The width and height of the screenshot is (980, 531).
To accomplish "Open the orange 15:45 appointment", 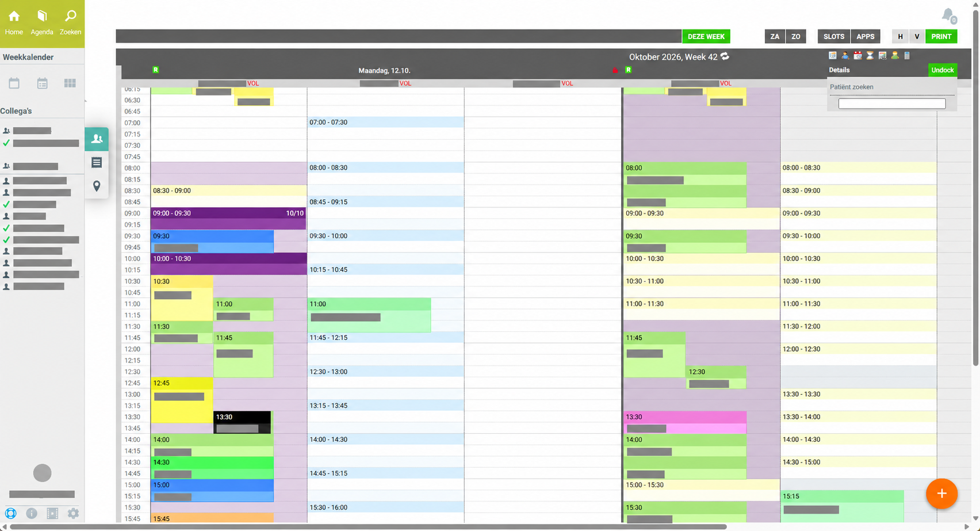I will click(x=212, y=518).
